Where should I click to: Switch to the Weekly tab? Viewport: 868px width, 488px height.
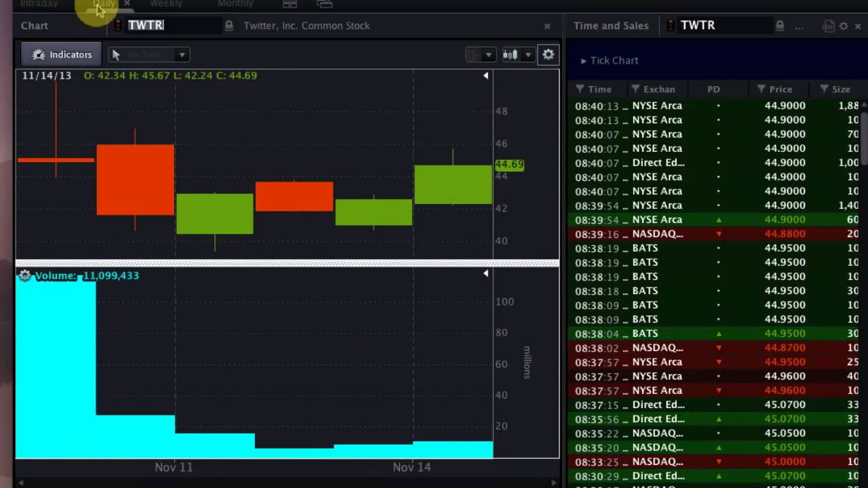[x=166, y=4]
